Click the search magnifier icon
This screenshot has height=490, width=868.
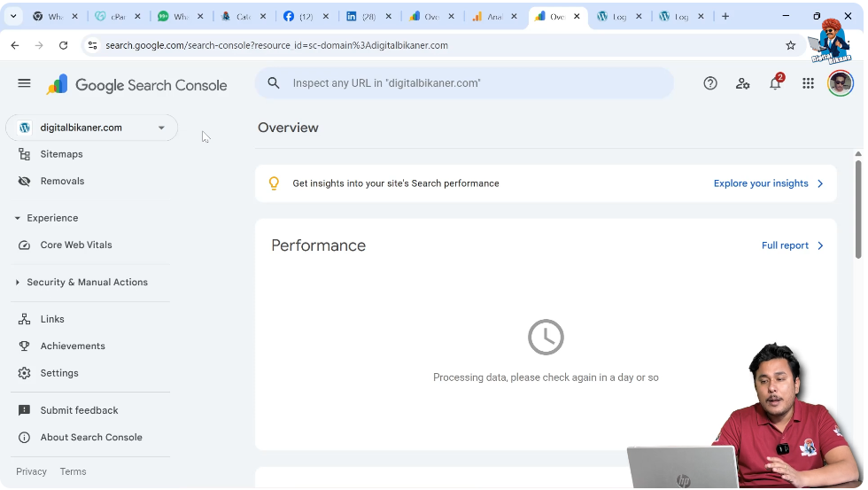click(274, 83)
